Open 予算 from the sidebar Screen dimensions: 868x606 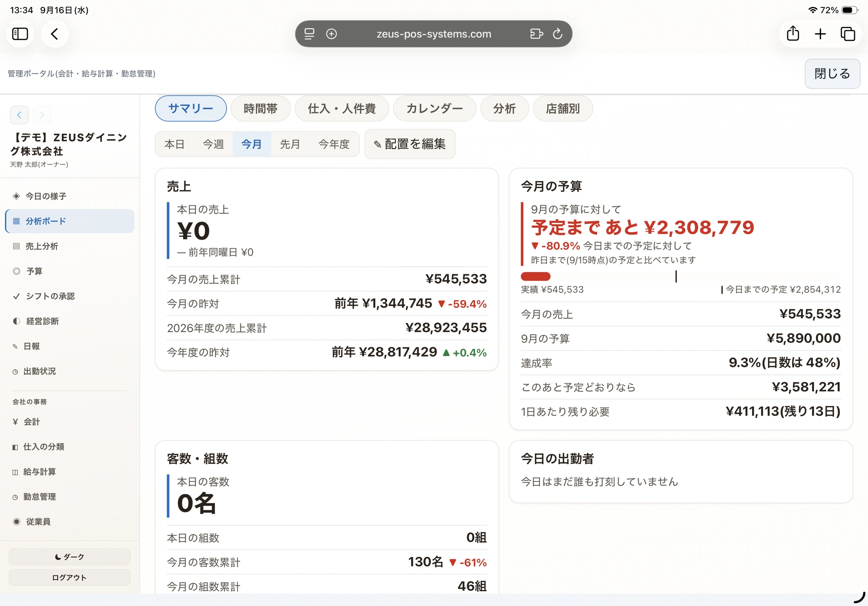[69, 271]
